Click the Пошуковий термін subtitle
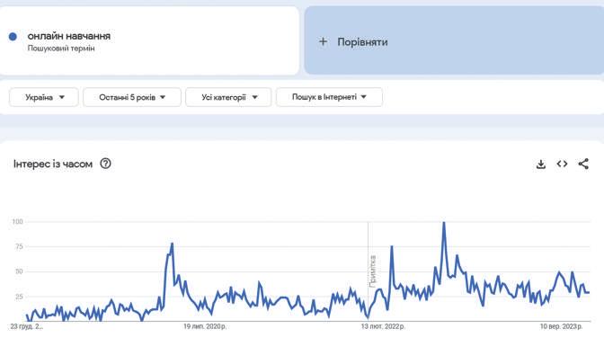This screenshot has height=364, width=604. click(61, 49)
